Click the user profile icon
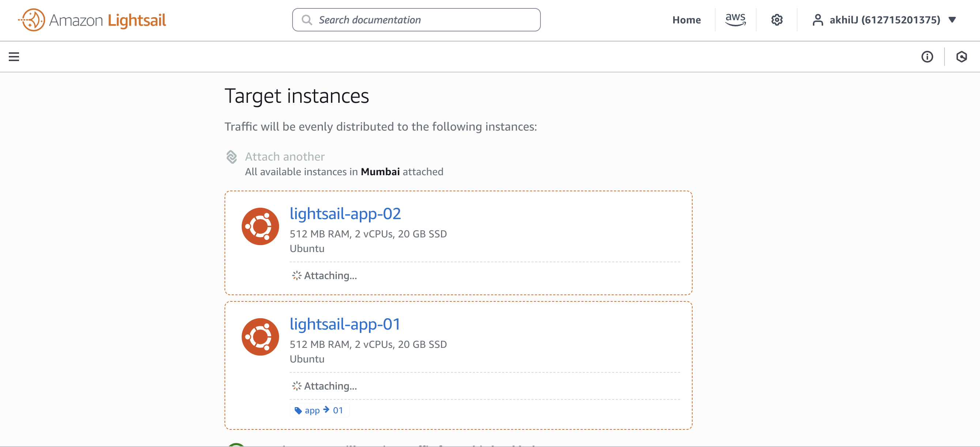The height and width of the screenshot is (447, 980). 818,20
